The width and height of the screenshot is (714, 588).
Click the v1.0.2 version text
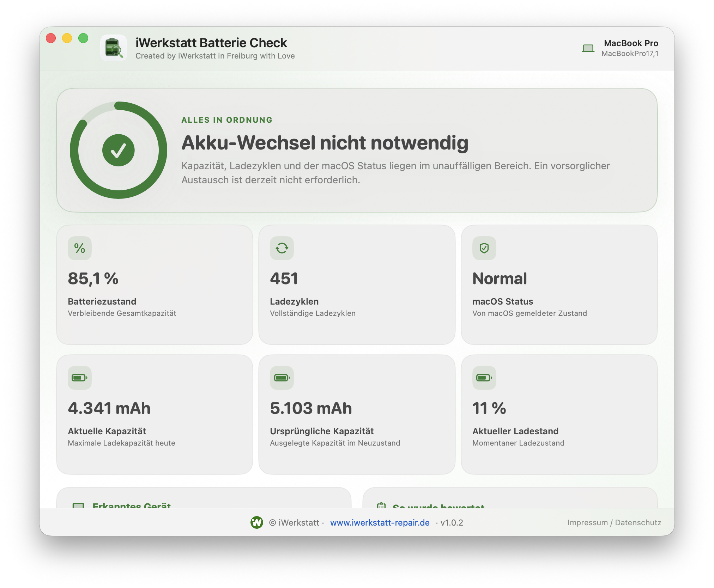coord(451,522)
